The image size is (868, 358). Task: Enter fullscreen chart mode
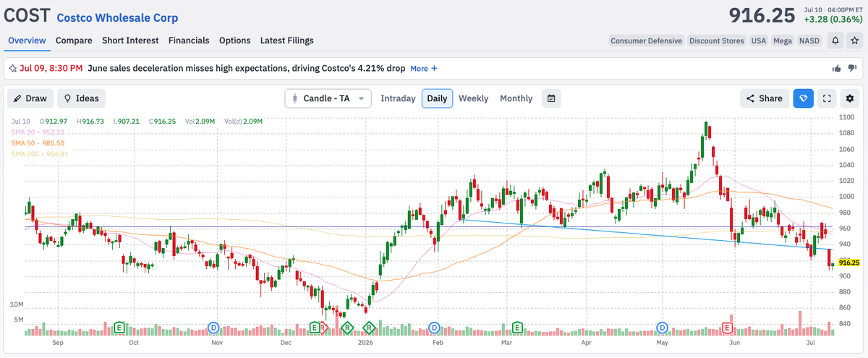point(828,98)
